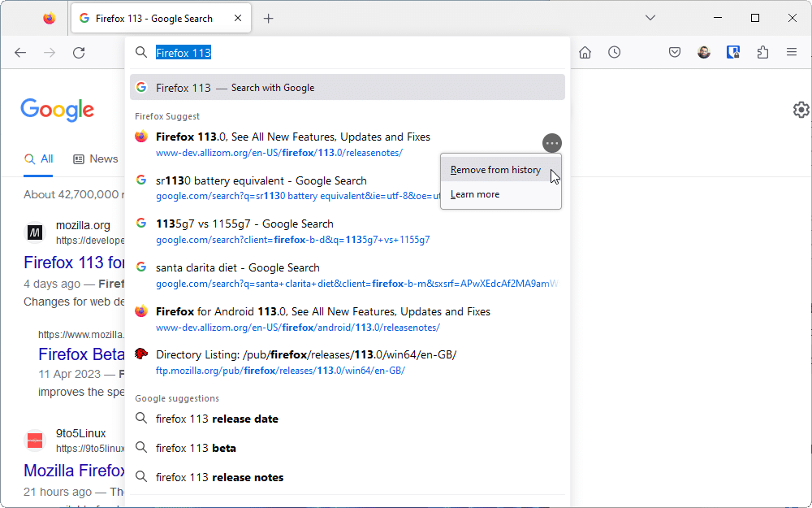
Task: Open a new browser tab
Action: coord(269,16)
